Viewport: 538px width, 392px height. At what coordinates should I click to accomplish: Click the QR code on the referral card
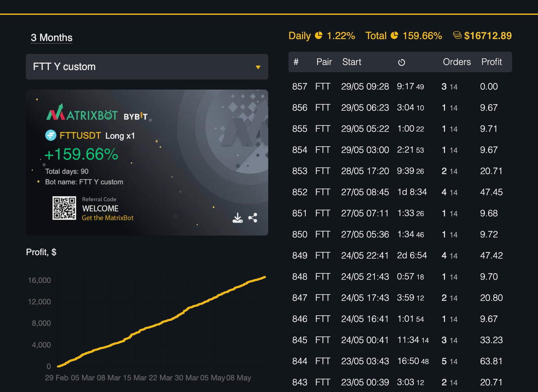click(65, 208)
